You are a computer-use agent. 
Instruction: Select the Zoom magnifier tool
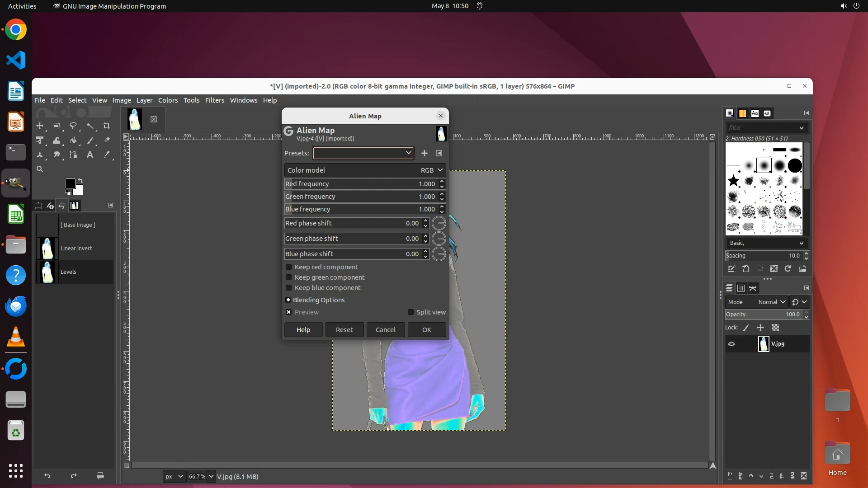click(x=40, y=169)
